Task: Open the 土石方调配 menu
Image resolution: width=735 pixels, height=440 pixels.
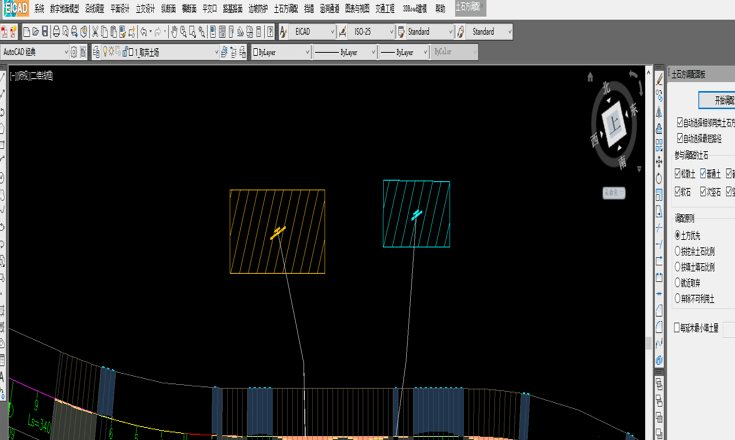Action: [x=286, y=8]
